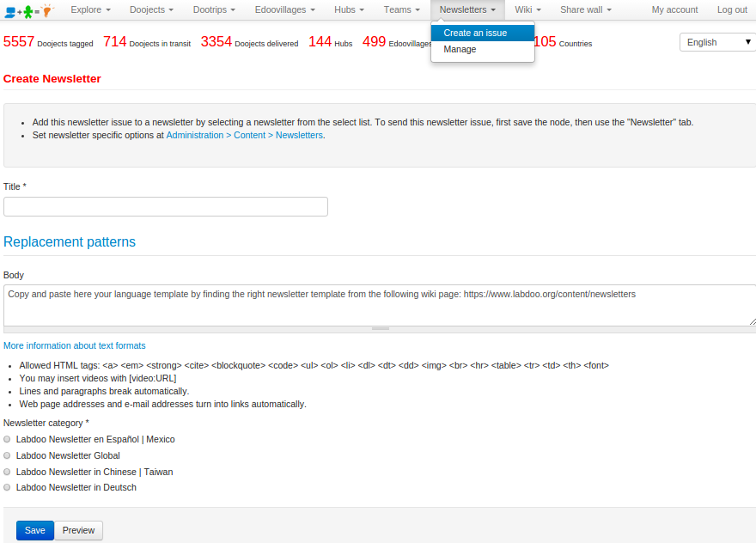The height and width of the screenshot is (543, 756).
Task: Select Manage in the Newsletters menu
Action: click(x=483, y=49)
